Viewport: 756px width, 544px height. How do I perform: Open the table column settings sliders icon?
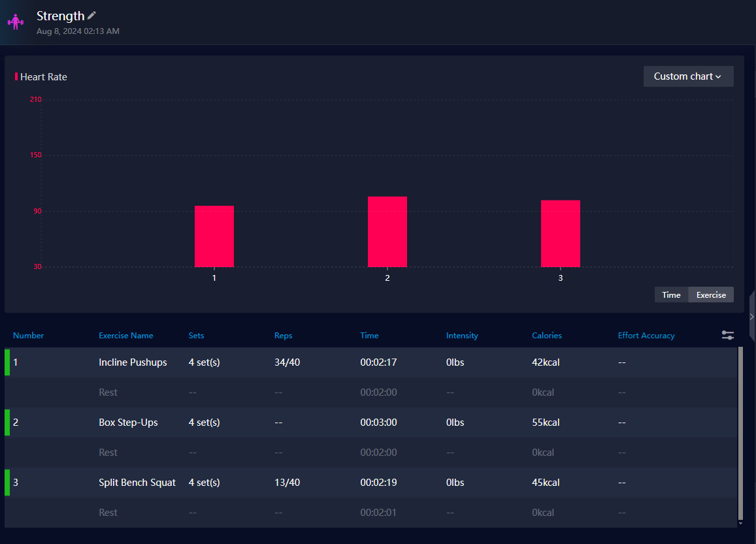click(x=727, y=335)
